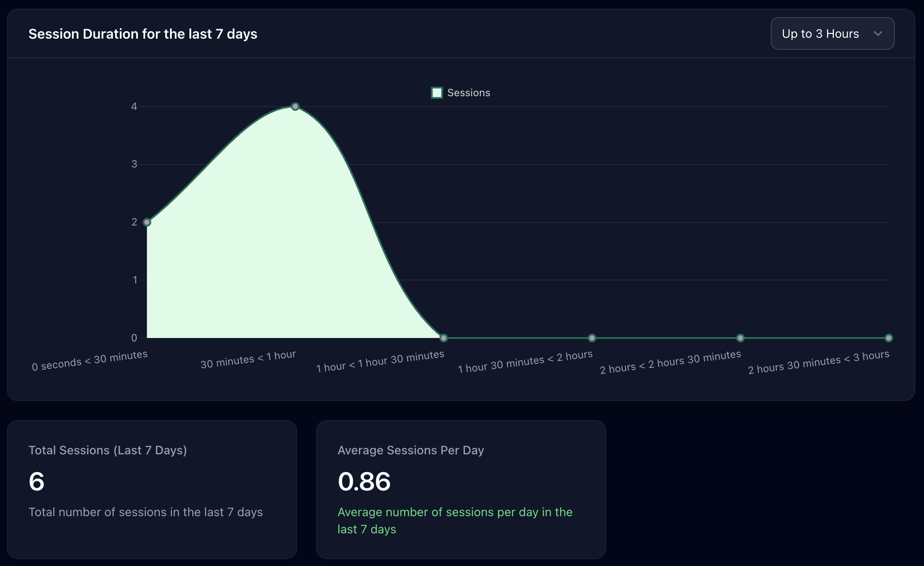This screenshot has width=924, height=566.
Task: Click data point for 1 hour bucket
Action: (444, 338)
